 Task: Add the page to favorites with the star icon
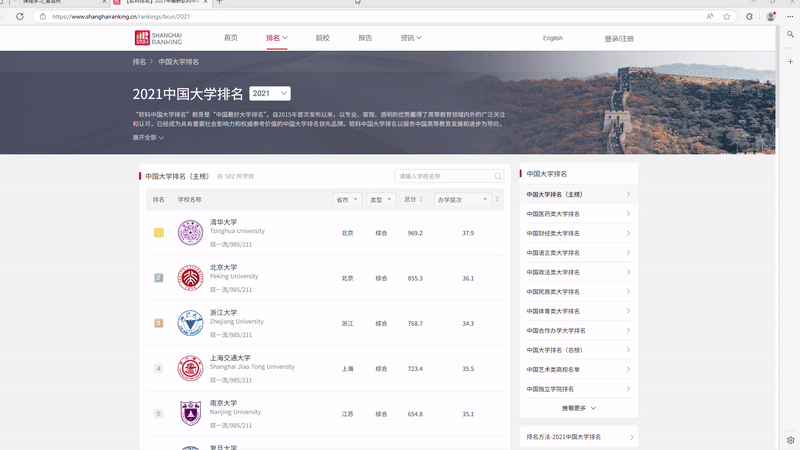coord(727,16)
